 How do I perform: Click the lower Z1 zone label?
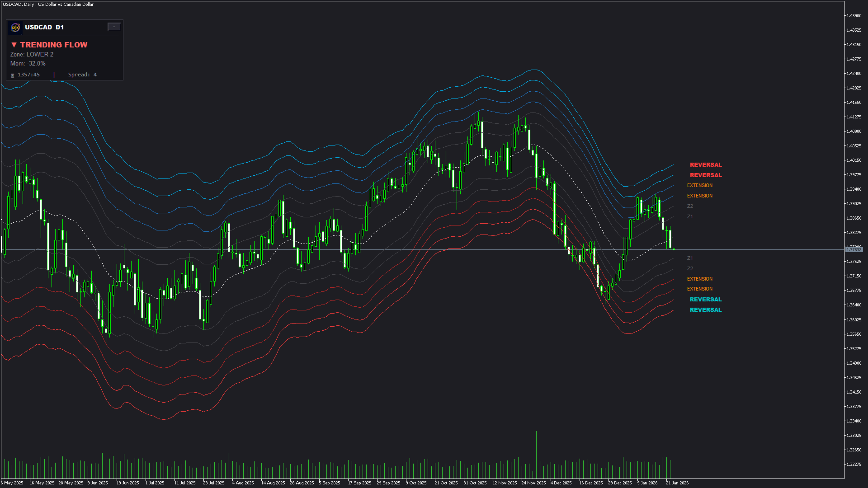click(690, 258)
